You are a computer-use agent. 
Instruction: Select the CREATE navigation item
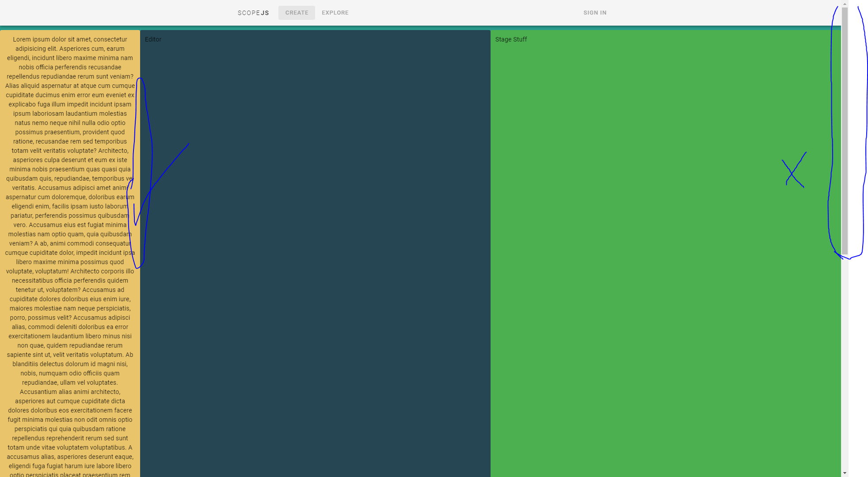coord(297,13)
